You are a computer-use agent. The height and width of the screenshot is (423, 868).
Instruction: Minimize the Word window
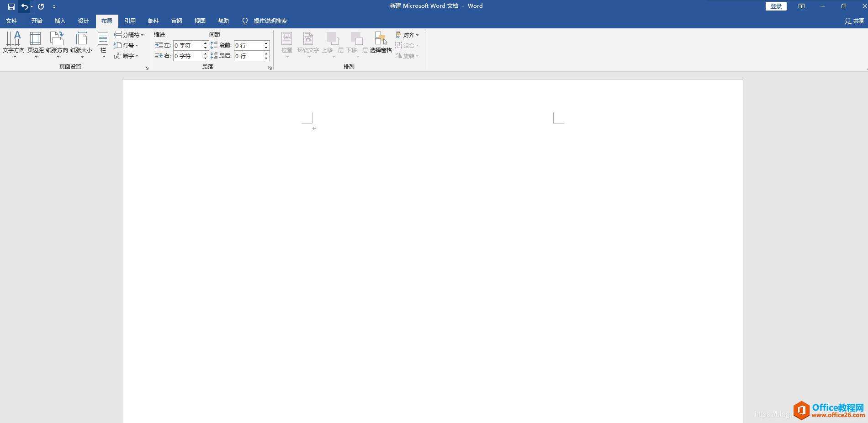click(823, 6)
